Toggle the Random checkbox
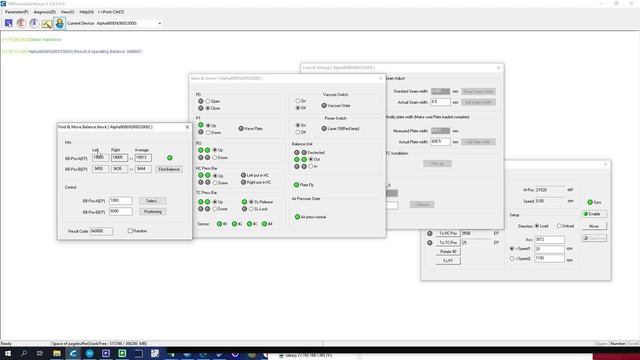 (x=130, y=231)
